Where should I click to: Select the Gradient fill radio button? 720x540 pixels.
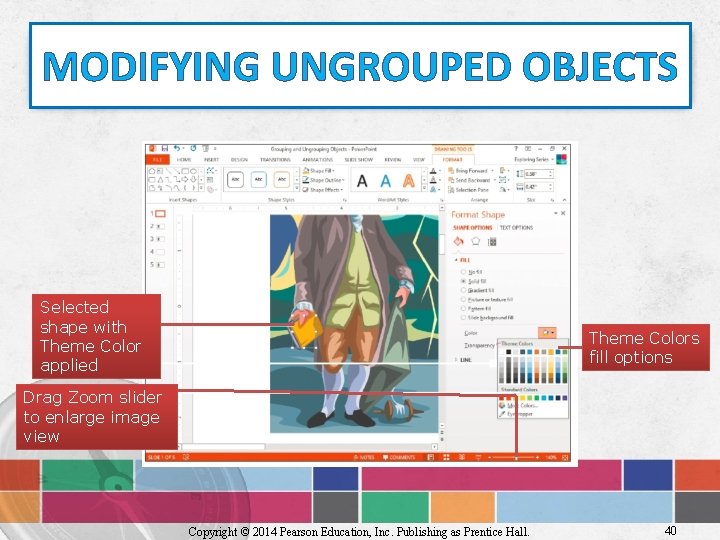click(463, 290)
